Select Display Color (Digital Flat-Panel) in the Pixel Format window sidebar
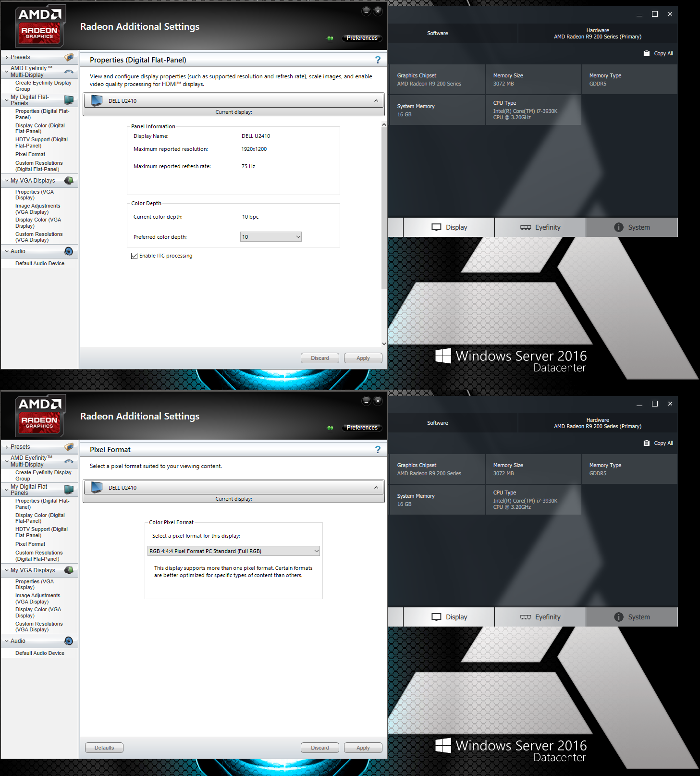Image resolution: width=700 pixels, height=776 pixels. (40, 518)
